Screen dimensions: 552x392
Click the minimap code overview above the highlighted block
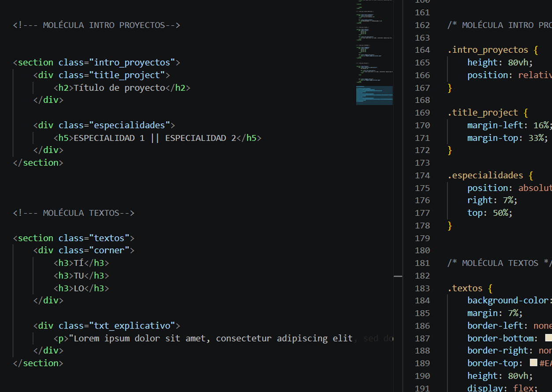pyautogui.click(x=374, y=43)
